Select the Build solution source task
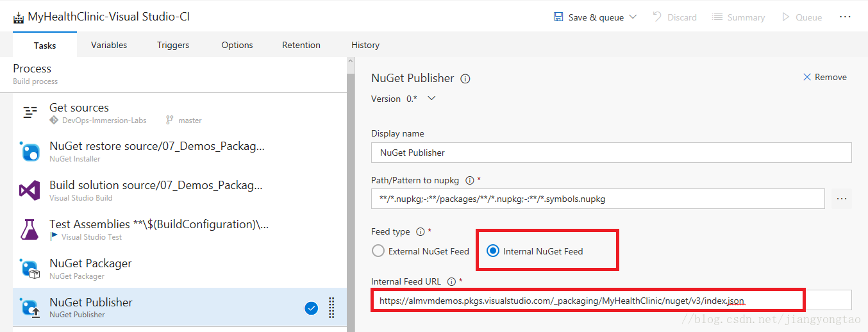 (x=179, y=191)
